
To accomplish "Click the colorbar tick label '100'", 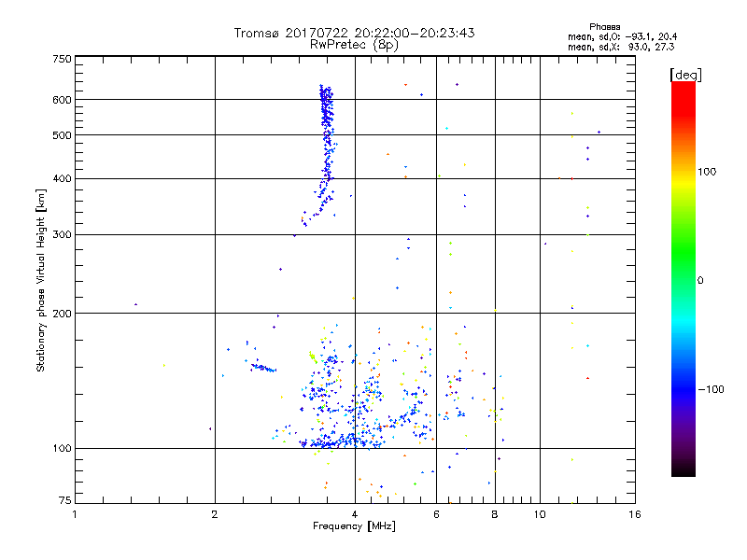I will (x=707, y=172).
